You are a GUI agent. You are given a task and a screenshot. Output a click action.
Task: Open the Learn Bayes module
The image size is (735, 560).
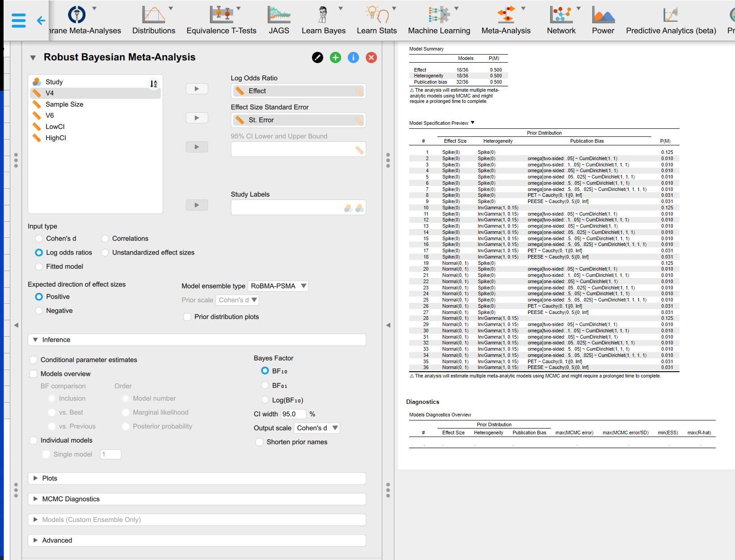point(323,20)
